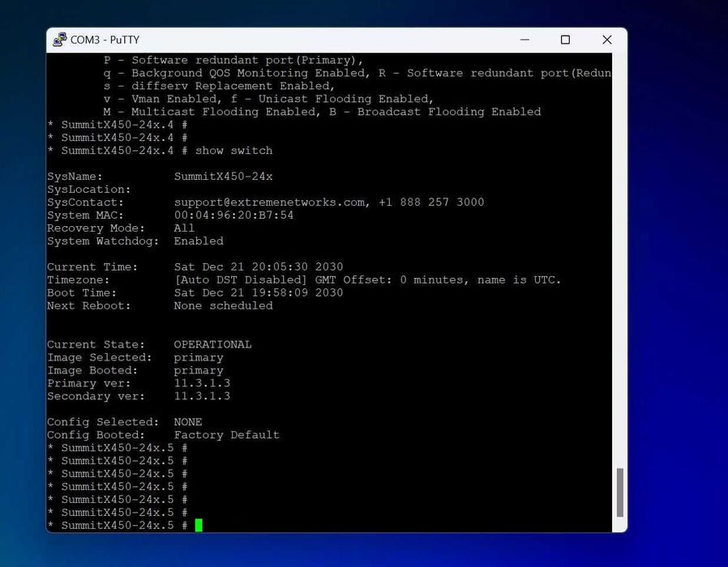Click the '+1 888 257 3000' phone number
728x567 pixels.
pyautogui.click(x=431, y=202)
